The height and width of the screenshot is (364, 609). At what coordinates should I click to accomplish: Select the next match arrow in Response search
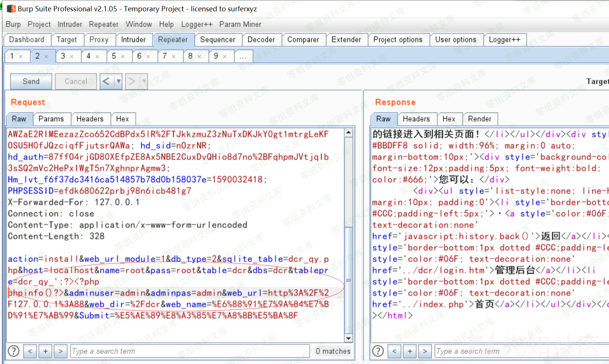pos(425,351)
